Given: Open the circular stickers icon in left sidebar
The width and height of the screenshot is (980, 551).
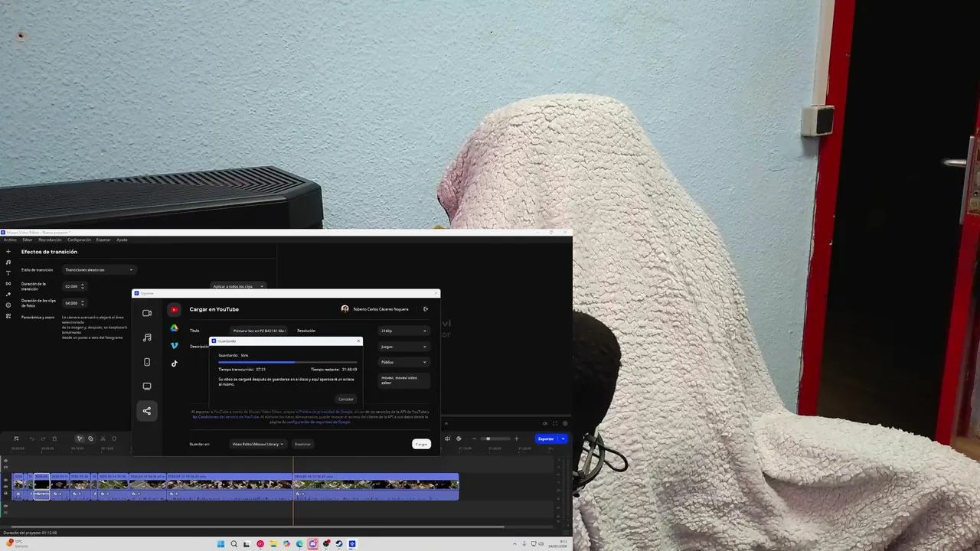Looking at the screenshot, I should (x=8, y=305).
